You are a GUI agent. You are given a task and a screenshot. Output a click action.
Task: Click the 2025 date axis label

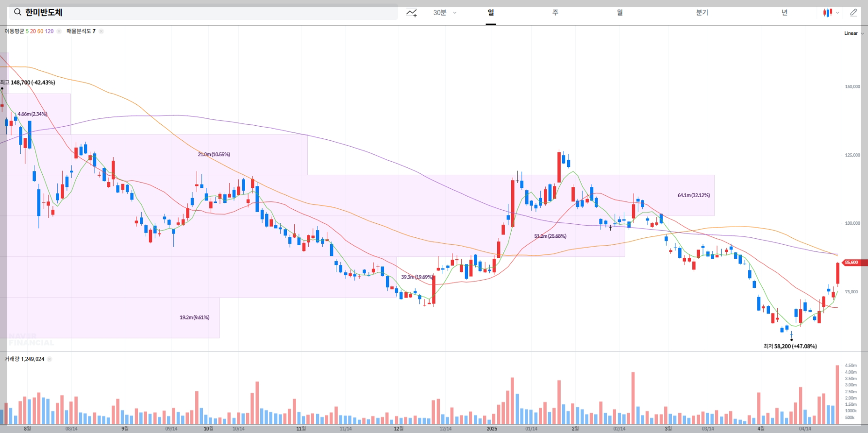tap(492, 429)
